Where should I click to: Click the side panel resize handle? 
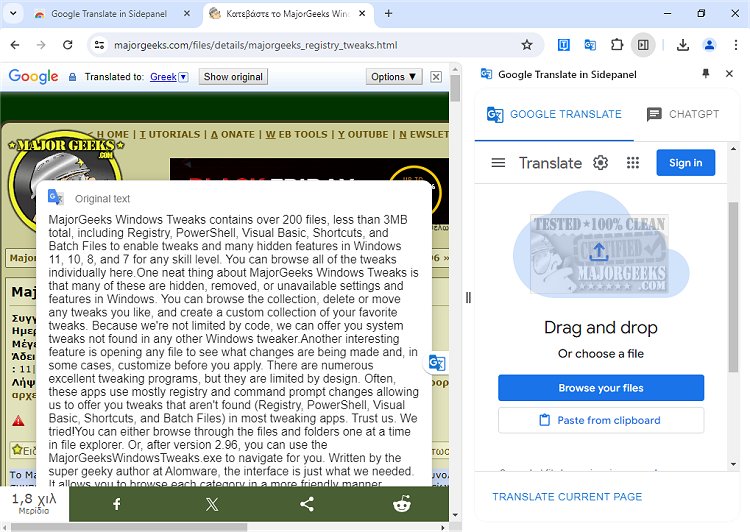(x=468, y=298)
